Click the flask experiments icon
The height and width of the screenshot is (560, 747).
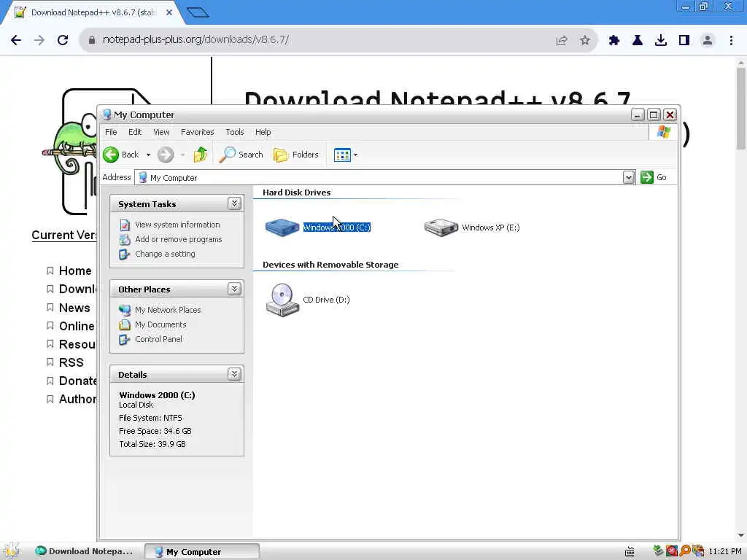click(x=638, y=41)
